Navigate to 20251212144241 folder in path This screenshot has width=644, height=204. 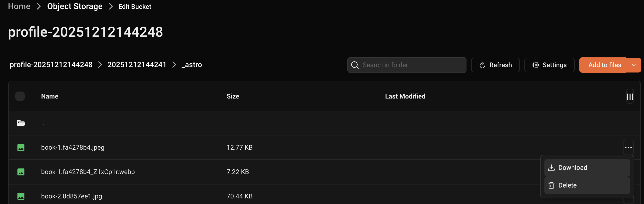(137, 65)
